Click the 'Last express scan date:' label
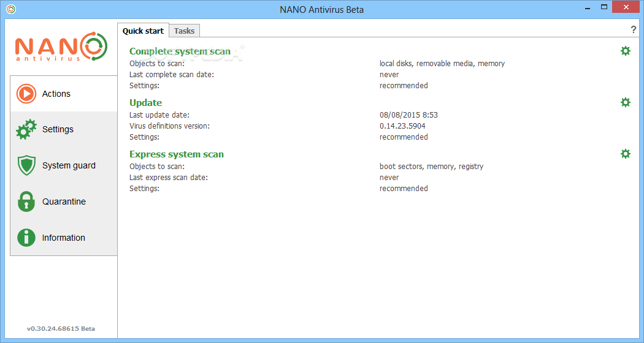 [x=169, y=178]
